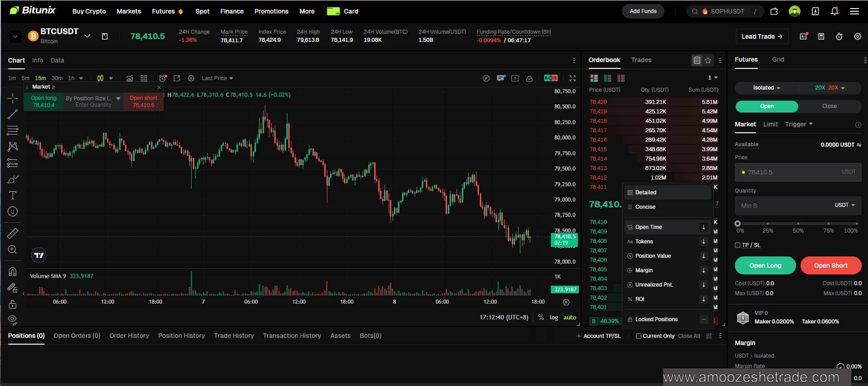This screenshot has width=868, height=386.
Task: Open chart settings gear icon
Action: [191, 78]
